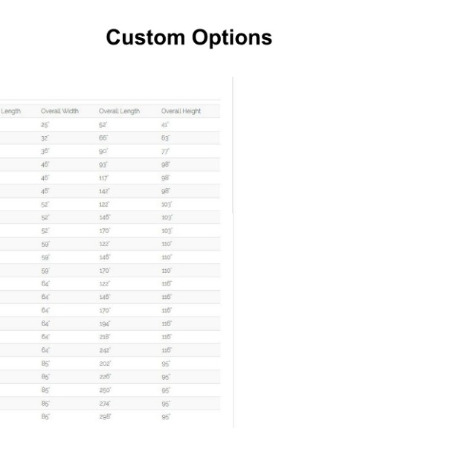Click the Custom Options heading

[x=189, y=38]
